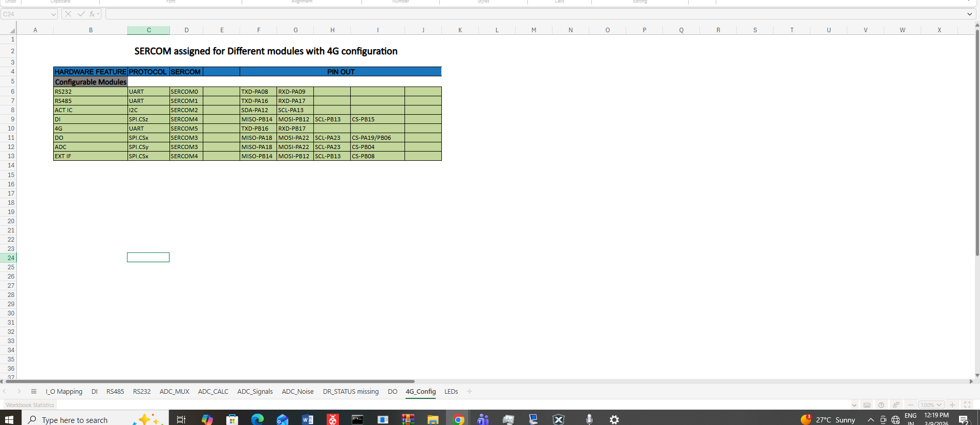Open the all sheets list icon
This screenshot has height=425, width=980.
[34, 392]
